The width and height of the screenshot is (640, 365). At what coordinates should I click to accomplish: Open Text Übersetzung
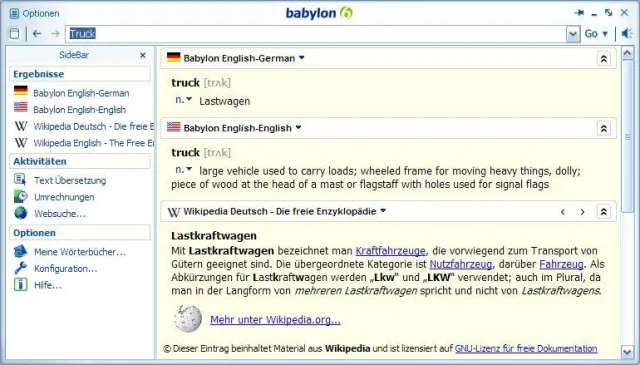(x=70, y=180)
